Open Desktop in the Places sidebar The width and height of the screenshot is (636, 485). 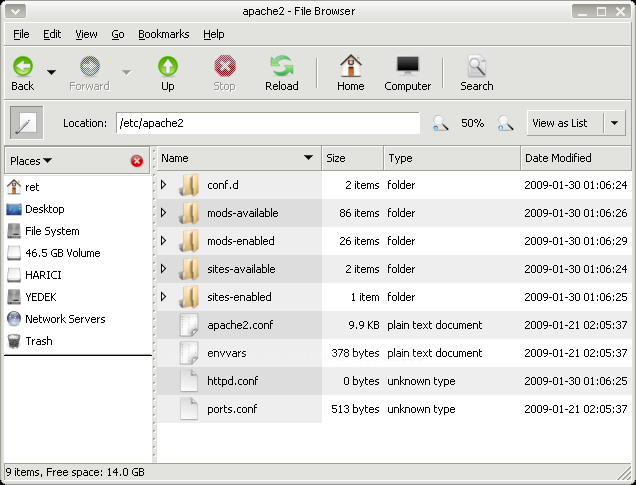coord(45,209)
